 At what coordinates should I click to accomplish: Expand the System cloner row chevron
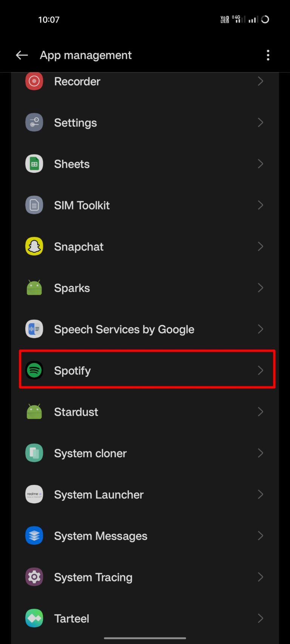click(261, 453)
